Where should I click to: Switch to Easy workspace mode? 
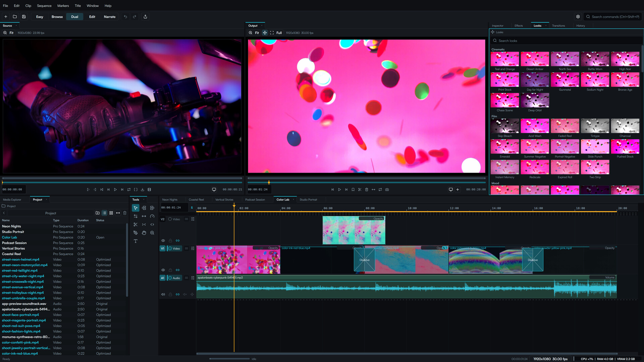pos(40,17)
